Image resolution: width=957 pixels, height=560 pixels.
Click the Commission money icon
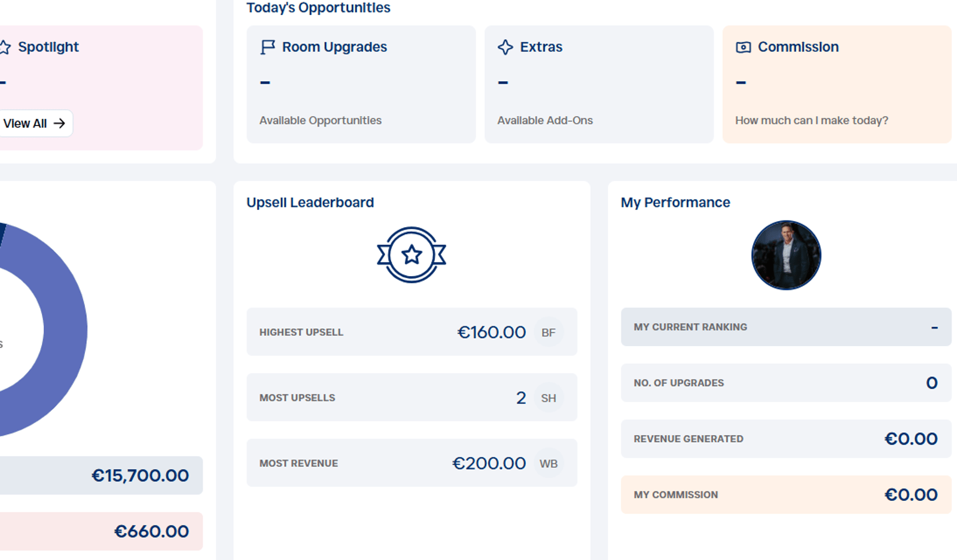click(x=743, y=47)
